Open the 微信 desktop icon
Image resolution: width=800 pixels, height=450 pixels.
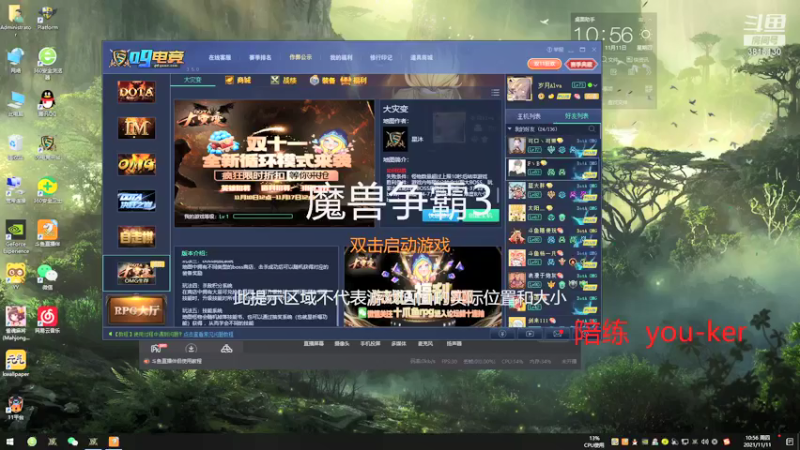[47, 278]
